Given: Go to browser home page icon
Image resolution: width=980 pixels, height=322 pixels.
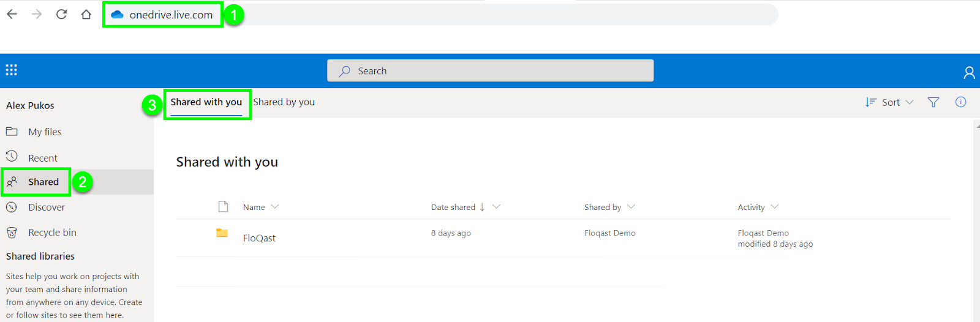Looking at the screenshot, I should click(x=86, y=14).
